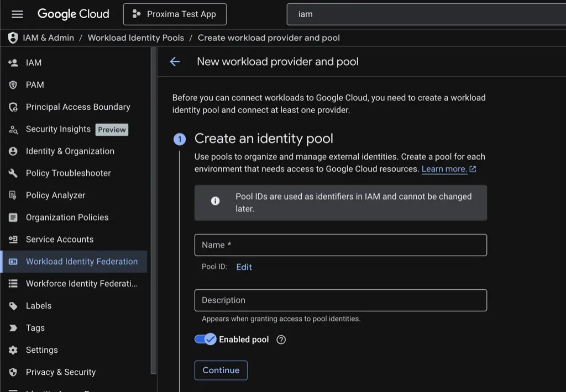The height and width of the screenshot is (392, 566).
Task: Select the Privacy & Security shield icon
Action: [12, 372]
